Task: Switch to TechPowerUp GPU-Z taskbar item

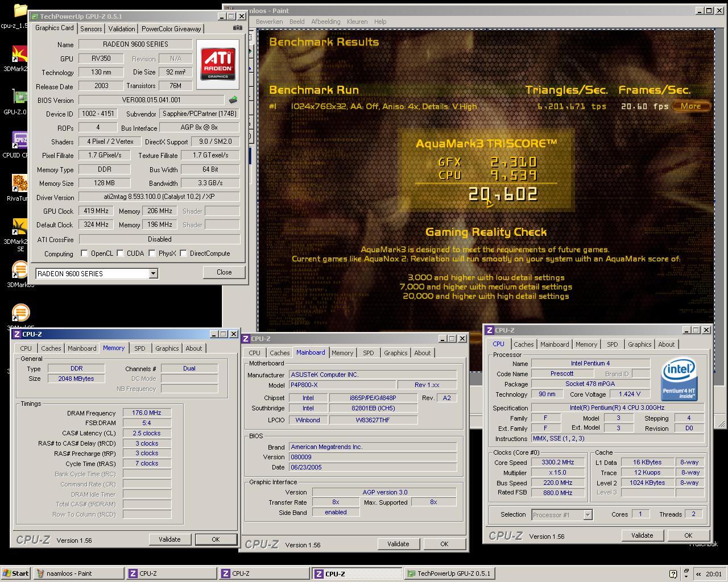Action: (449, 573)
